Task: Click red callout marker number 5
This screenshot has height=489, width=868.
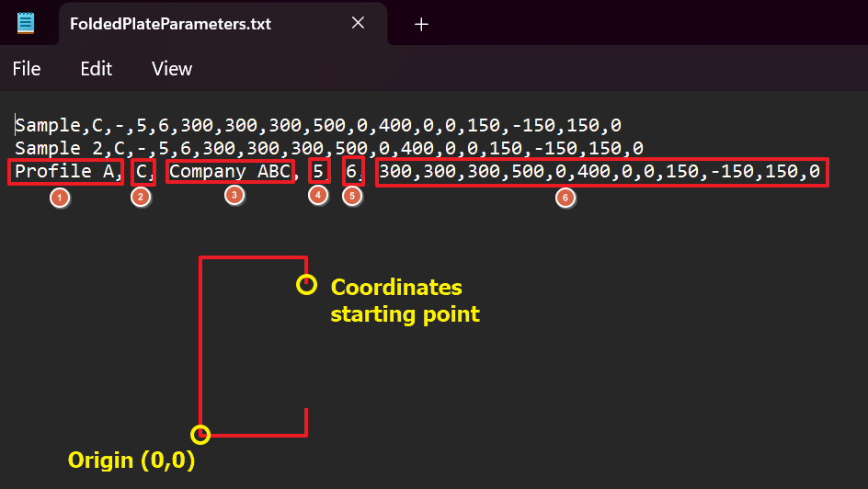Action: click(x=352, y=197)
